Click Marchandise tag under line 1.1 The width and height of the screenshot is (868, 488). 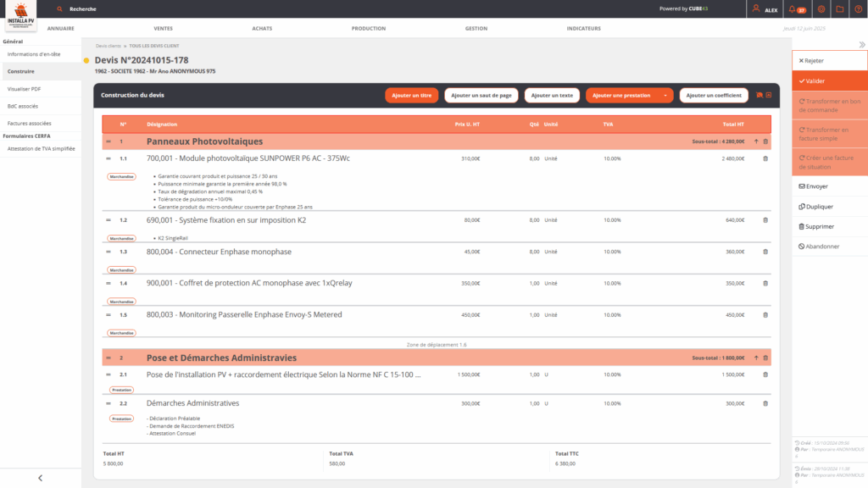[121, 176]
